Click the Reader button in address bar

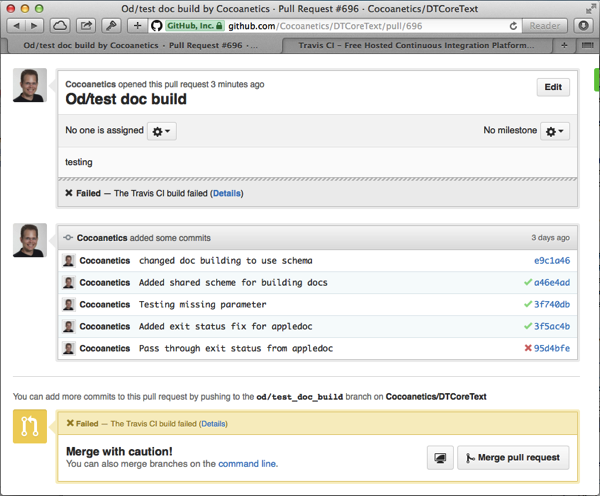[x=544, y=26]
